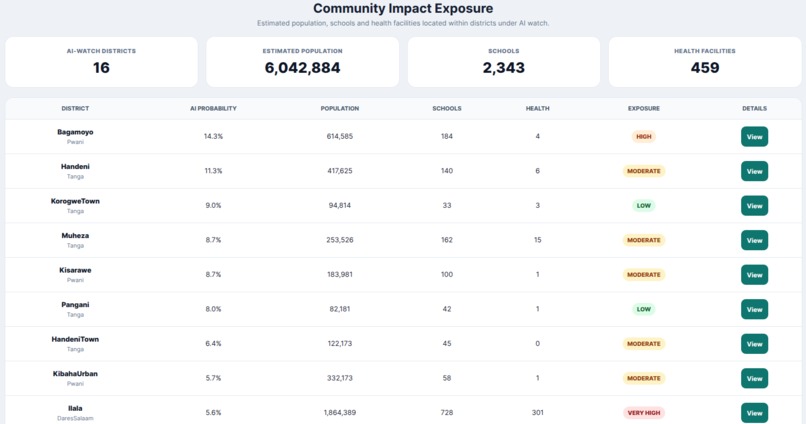
Task: Click the DaresSalaam region label under Ilala
Action: click(x=75, y=418)
